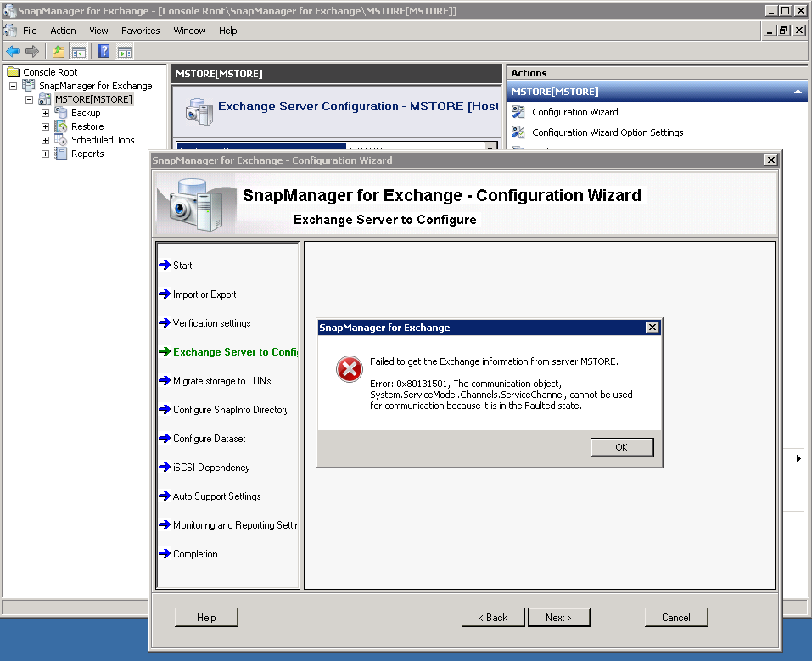Viewport: 812px width, 661px height.
Task: Click the Up one level folder icon
Action: (x=59, y=51)
